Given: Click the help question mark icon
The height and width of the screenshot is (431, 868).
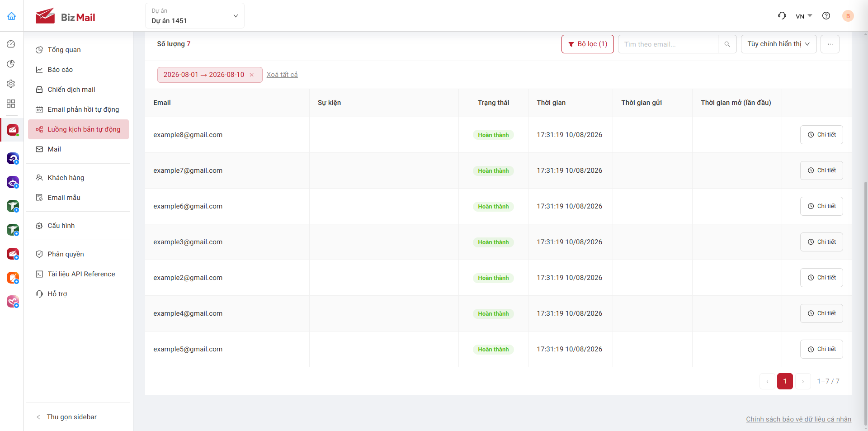Looking at the screenshot, I should tap(826, 16).
